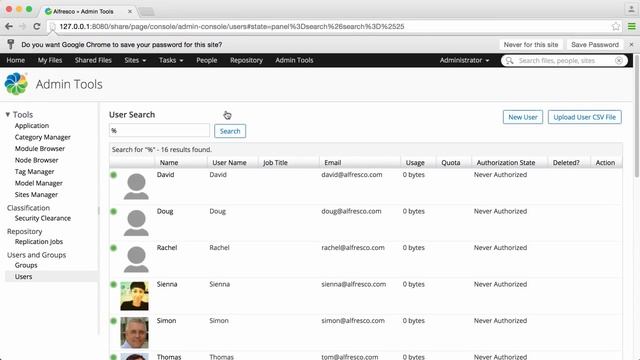
Task: Open Admin Tools in the top navigation
Action: coord(294,60)
